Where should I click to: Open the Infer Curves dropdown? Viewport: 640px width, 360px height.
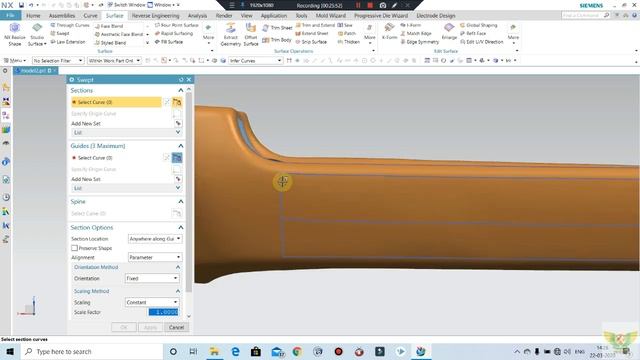pyautogui.click(x=256, y=60)
